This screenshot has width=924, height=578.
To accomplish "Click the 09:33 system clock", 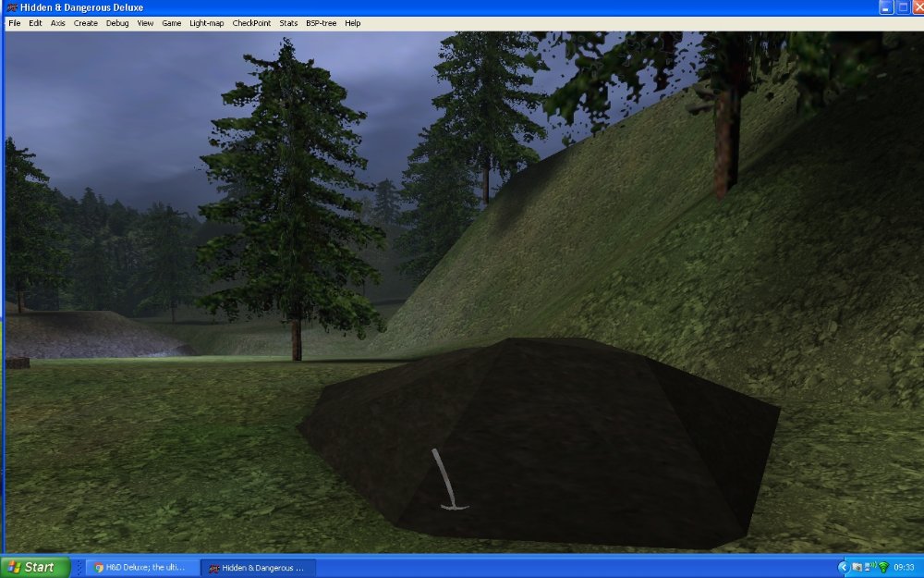I will coord(904,568).
